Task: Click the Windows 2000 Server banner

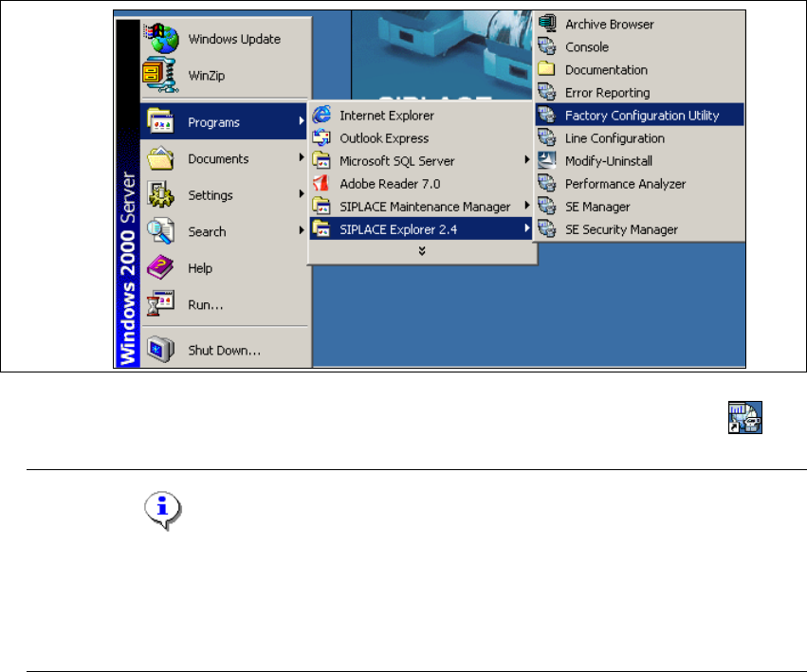Action: (128, 193)
